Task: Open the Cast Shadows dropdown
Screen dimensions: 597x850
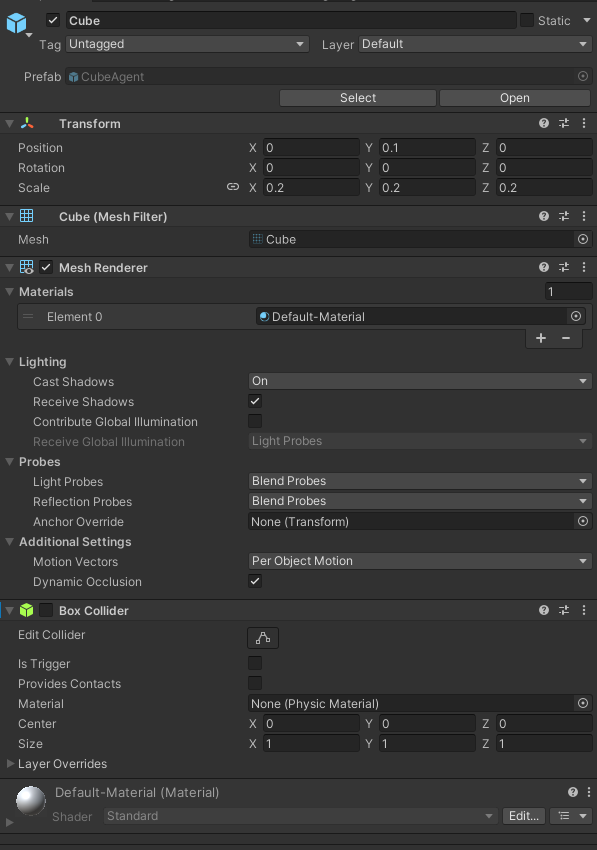Action: [419, 381]
